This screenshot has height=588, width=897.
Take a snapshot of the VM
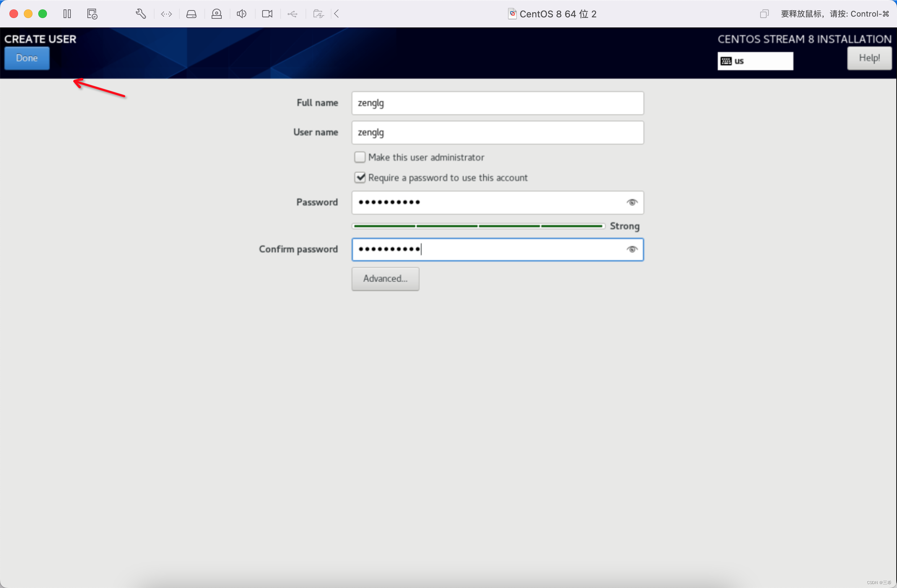pos(92,14)
